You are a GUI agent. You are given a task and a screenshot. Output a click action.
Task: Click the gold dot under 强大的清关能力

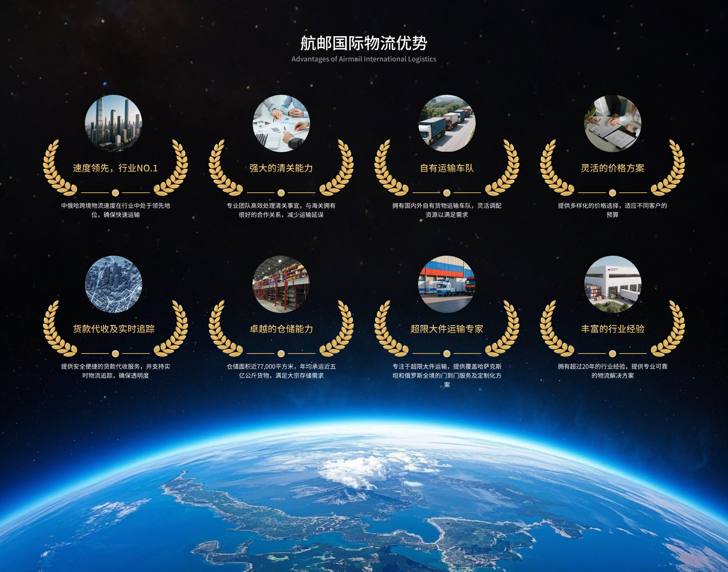[x=281, y=193]
